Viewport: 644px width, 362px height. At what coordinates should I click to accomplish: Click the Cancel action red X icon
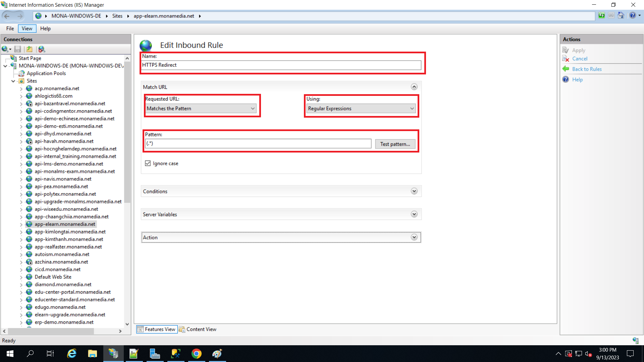[566, 59]
